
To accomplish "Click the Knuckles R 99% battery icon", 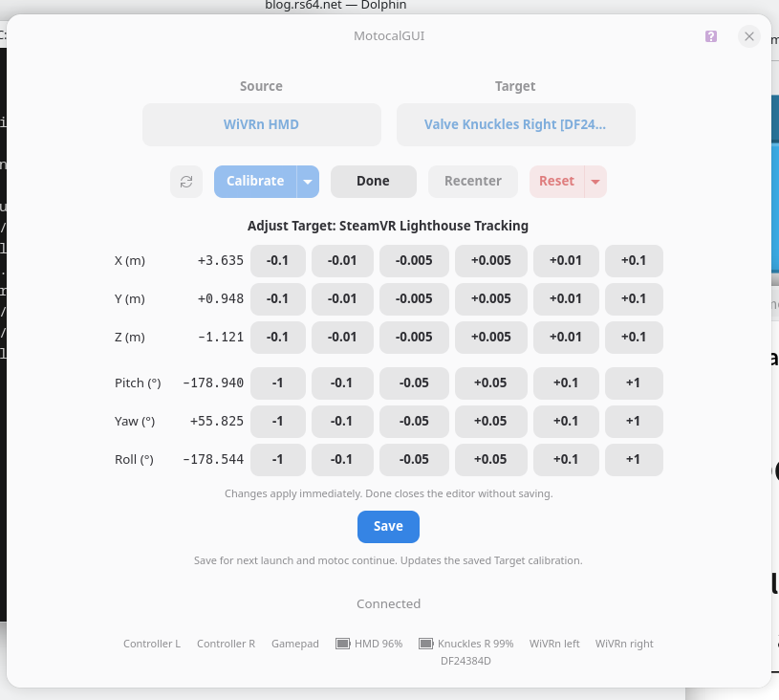I will (x=425, y=644).
